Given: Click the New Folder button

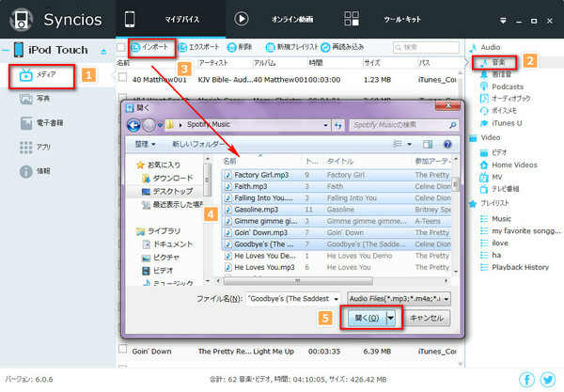Looking at the screenshot, I should (198, 144).
